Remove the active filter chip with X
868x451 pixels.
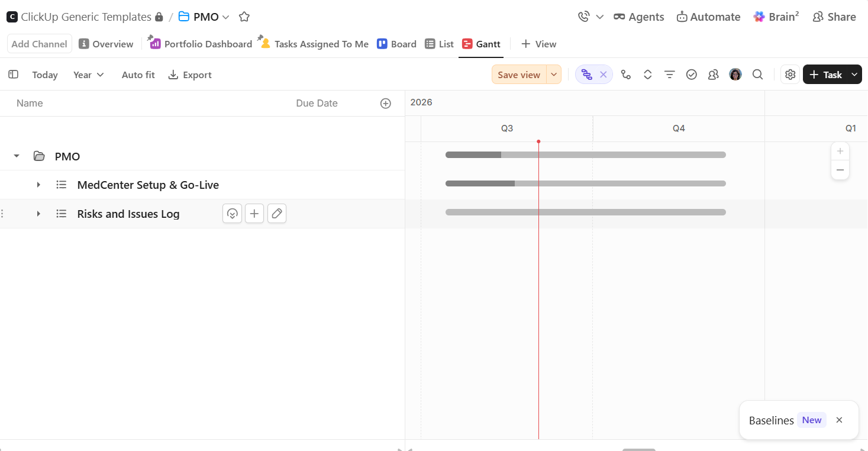coord(604,75)
